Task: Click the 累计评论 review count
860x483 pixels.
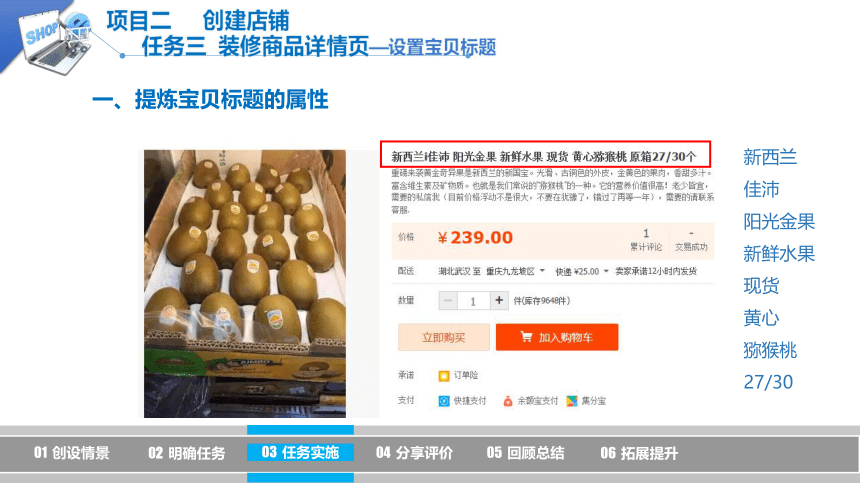Action: 646,240
